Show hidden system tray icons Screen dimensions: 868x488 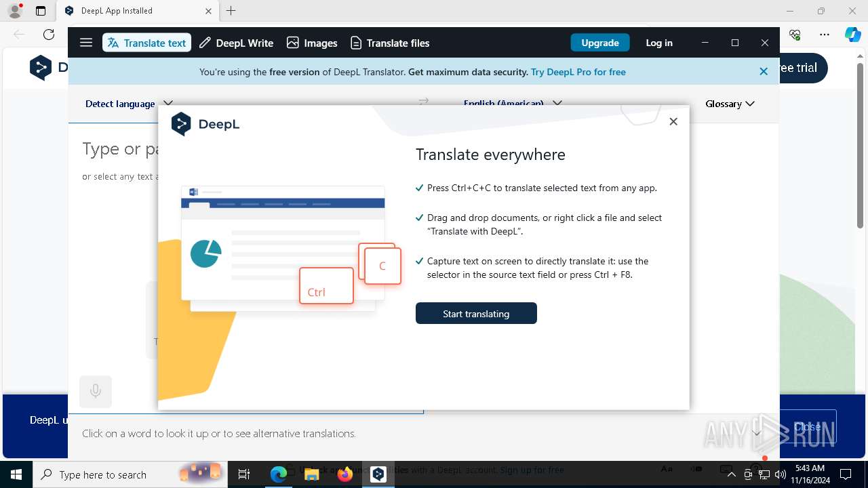[x=731, y=474]
